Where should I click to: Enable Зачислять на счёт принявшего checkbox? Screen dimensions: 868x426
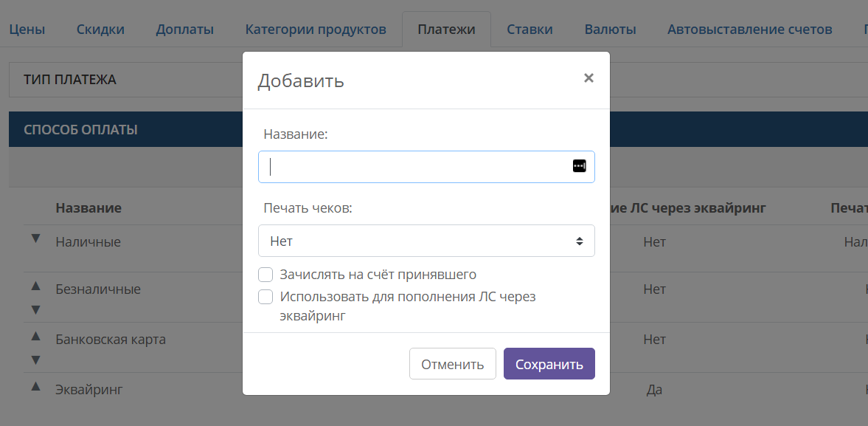coord(265,274)
